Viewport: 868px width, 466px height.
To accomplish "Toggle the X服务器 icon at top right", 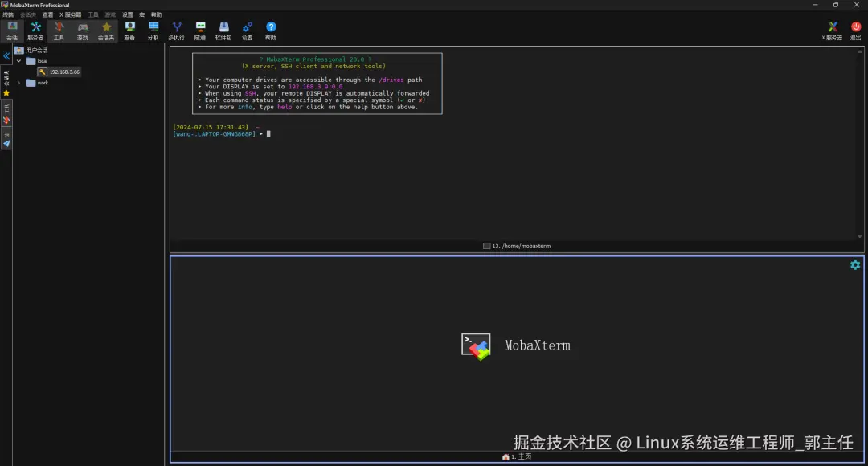I will [x=832, y=31].
